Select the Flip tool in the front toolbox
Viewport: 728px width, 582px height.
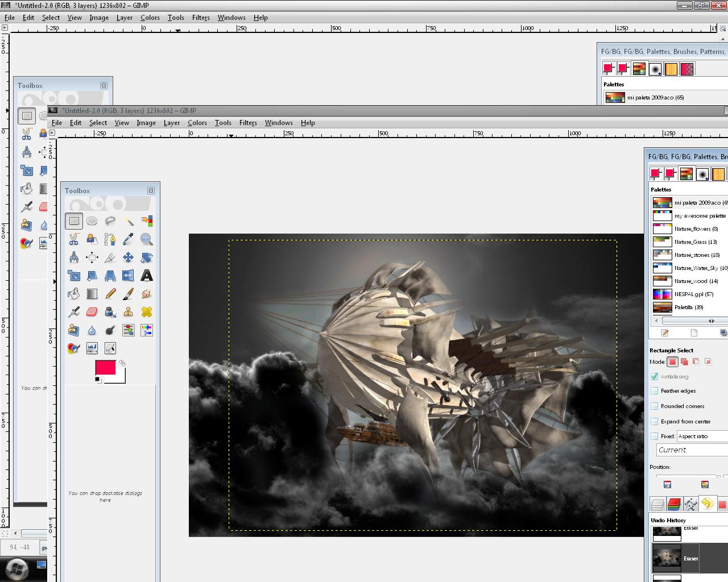128,276
